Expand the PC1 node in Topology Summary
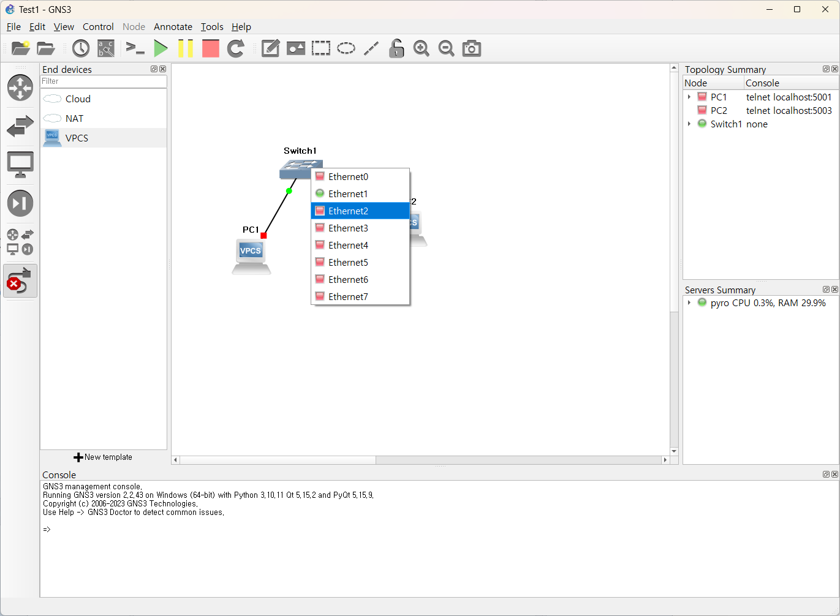 tap(689, 97)
